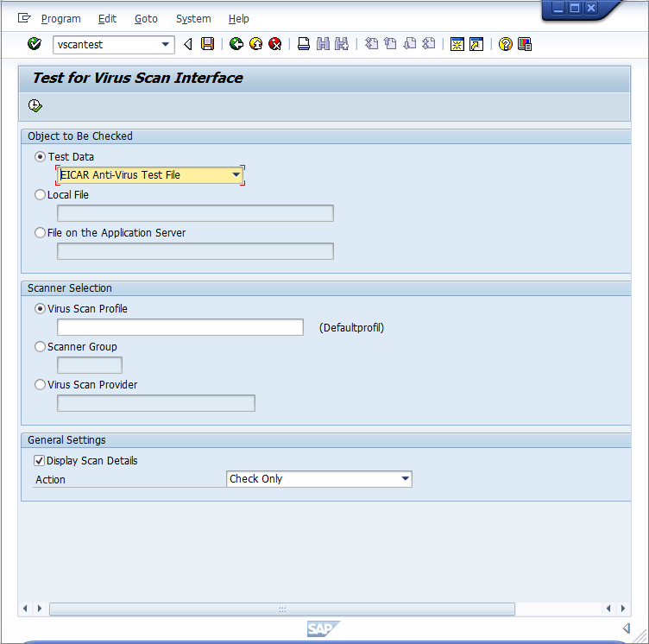The height and width of the screenshot is (644, 649).
Task: Open the Action dropdown showing Check Only
Action: point(405,479)
